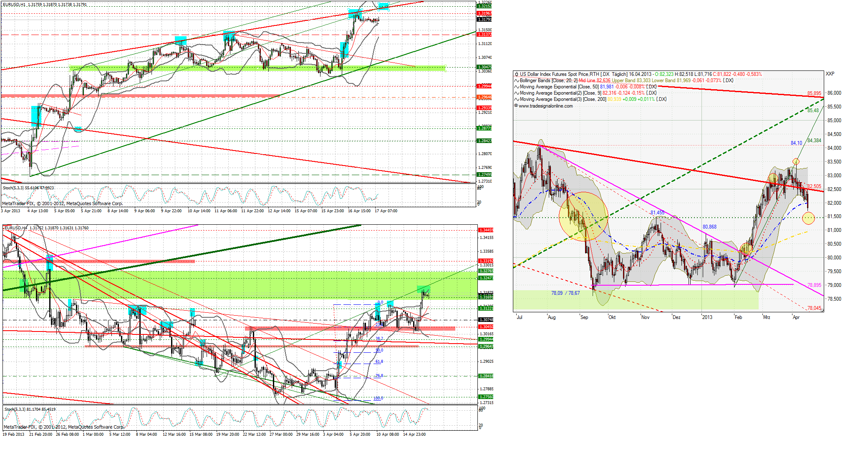Click Stoch(5,3,3) label in H1 indicator pane
Viewport: 868px width, 457px height.
click(14, 188)
